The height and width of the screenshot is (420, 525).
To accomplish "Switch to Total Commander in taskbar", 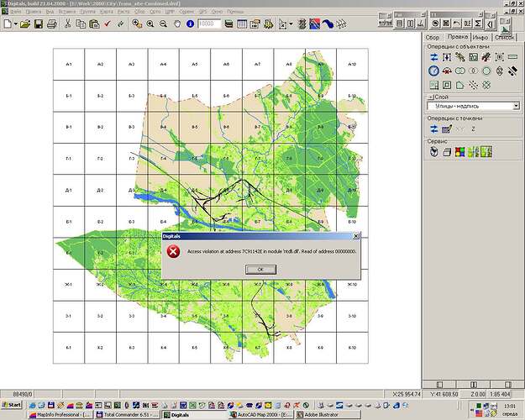I will click(127, 415).
